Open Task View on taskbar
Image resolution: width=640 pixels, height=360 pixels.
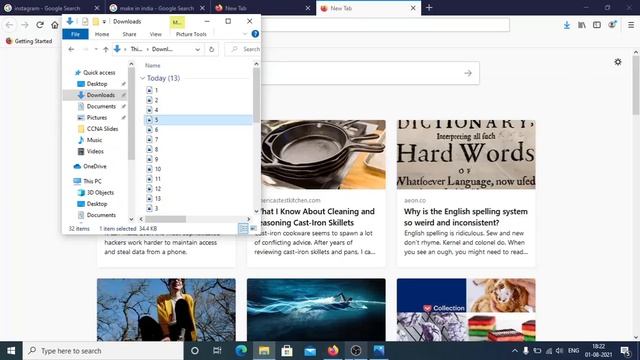pos(217,351)
